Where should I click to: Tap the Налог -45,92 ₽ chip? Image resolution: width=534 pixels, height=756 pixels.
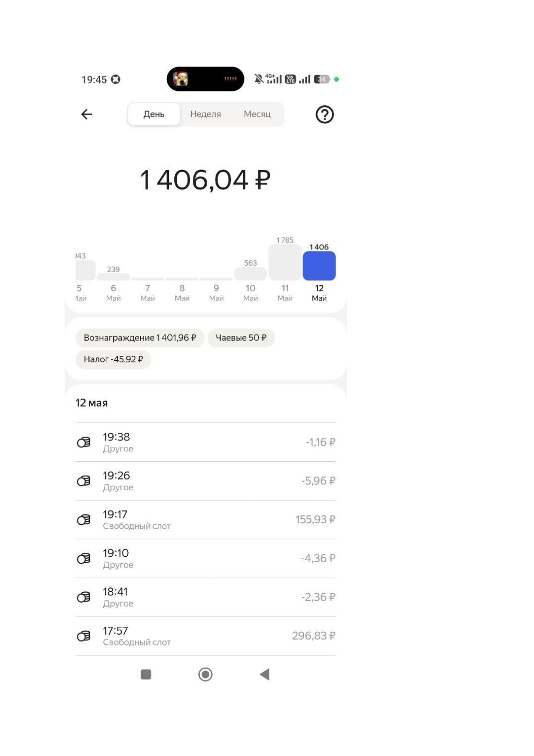pyautogui.click(x=113, y=359)
